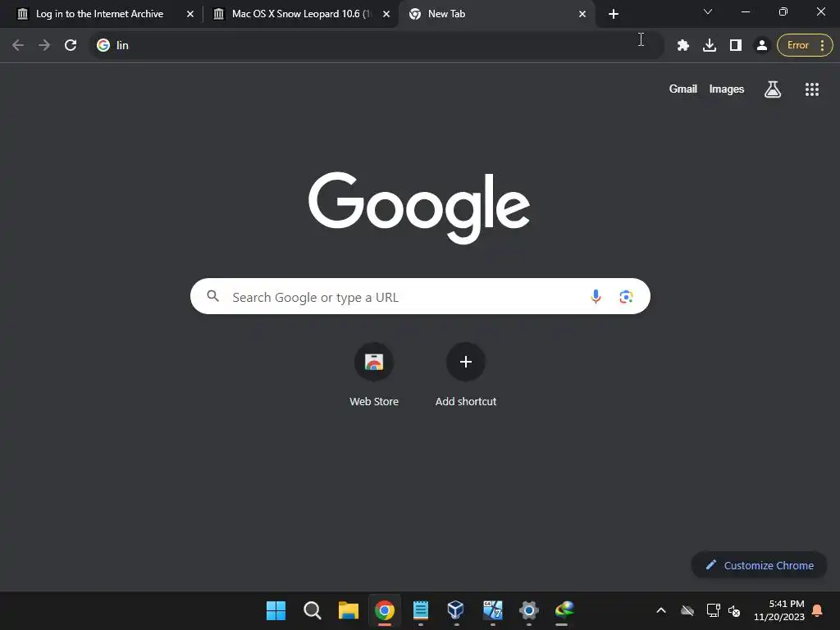
Task: Open the Gmail link
Action: coord(683,89)
